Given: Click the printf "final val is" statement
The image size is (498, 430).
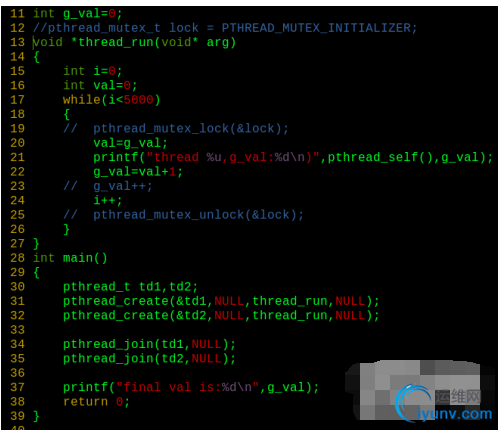Looking at the screenshot, I should click(x=191, y=387).
